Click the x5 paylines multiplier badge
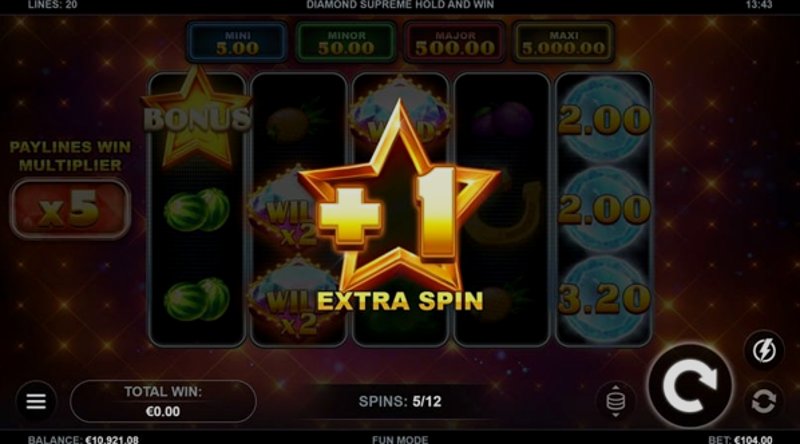Screen dimensions: 800x444 70,209
